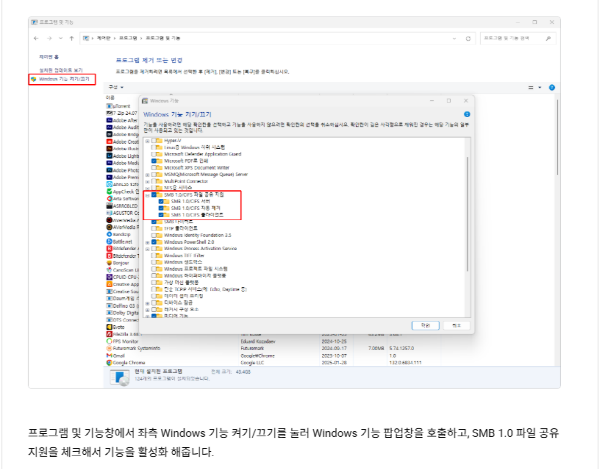Click the view layout icon in the Programs toolbar
This screenshot has width=600, height=469.
[531, 88]
